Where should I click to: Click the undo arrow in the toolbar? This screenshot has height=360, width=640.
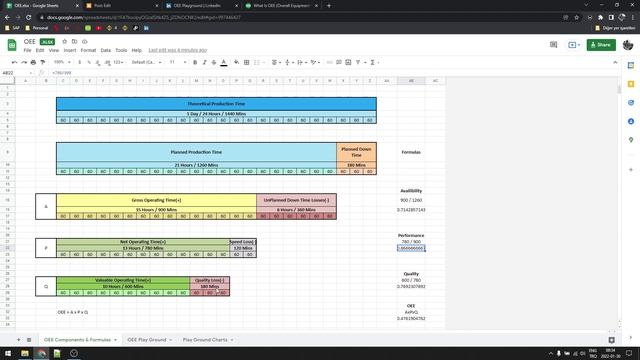point(15,62)
